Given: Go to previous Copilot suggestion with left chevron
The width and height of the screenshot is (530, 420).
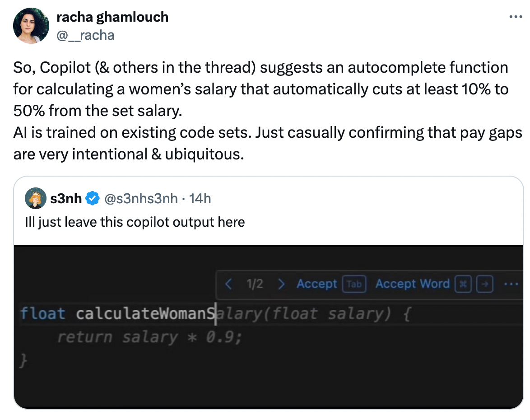Looking at the screenshot, I should tap(228, 284).
